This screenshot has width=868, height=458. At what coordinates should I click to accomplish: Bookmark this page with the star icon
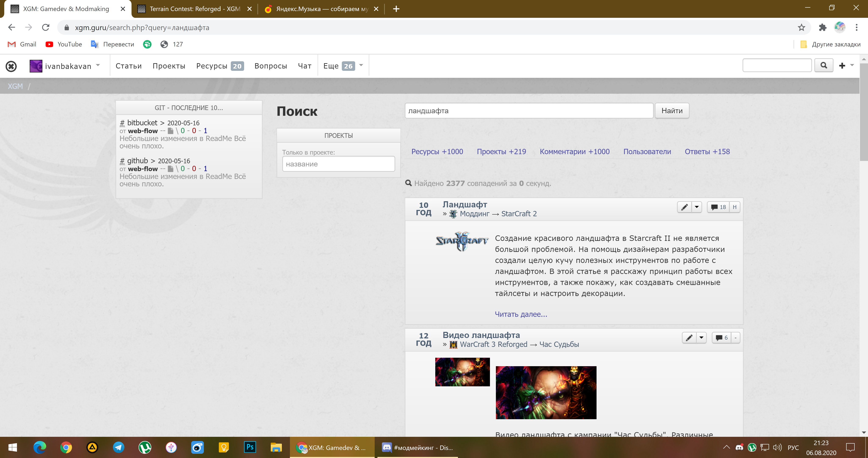(801, 27)
